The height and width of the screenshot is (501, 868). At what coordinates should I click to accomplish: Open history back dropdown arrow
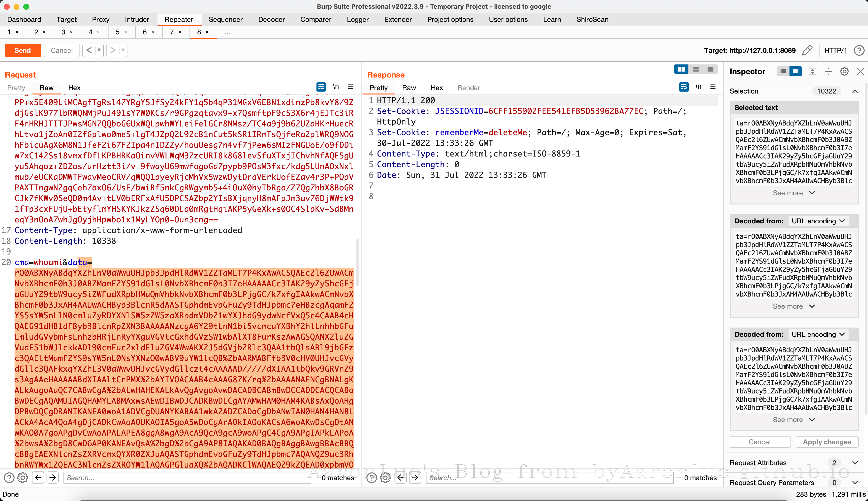(99, 50)
